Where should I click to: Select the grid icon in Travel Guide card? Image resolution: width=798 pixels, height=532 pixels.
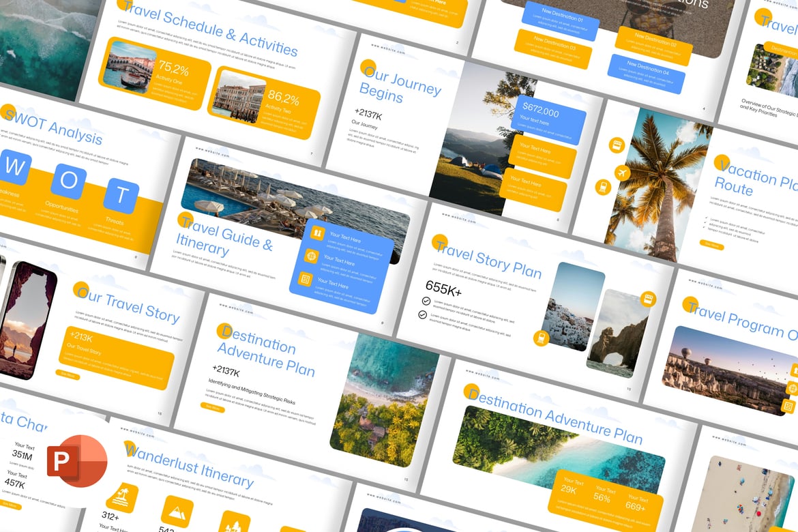[x=305, y=279]
